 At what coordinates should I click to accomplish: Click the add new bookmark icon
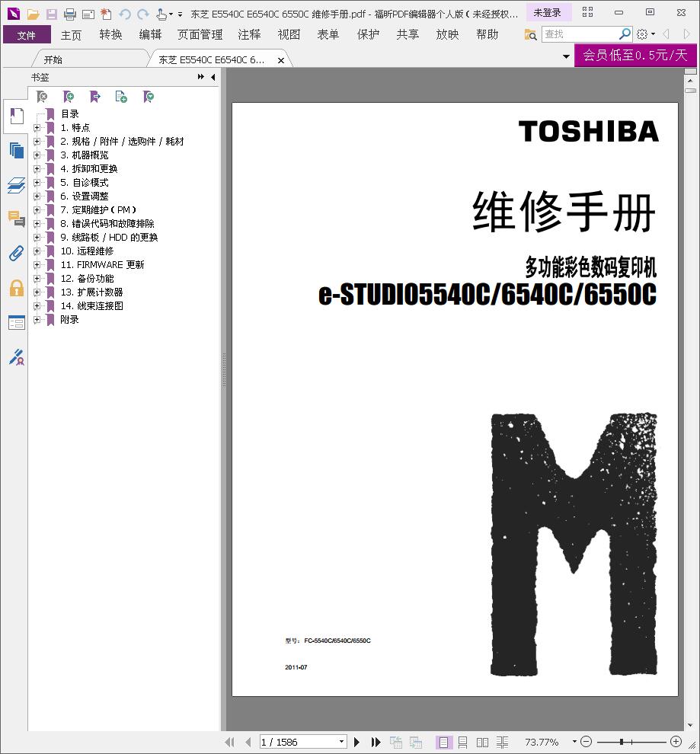(x=69, y=97)
